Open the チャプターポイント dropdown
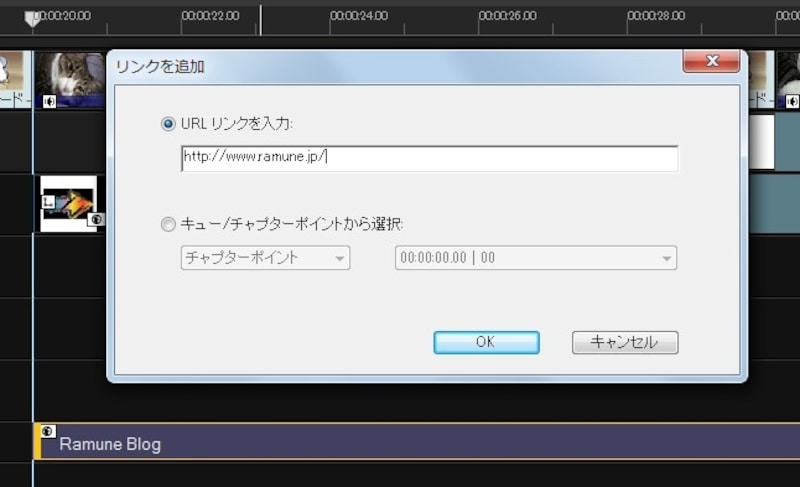The height and width of the screenshot is (487, 800). (265, 258)
